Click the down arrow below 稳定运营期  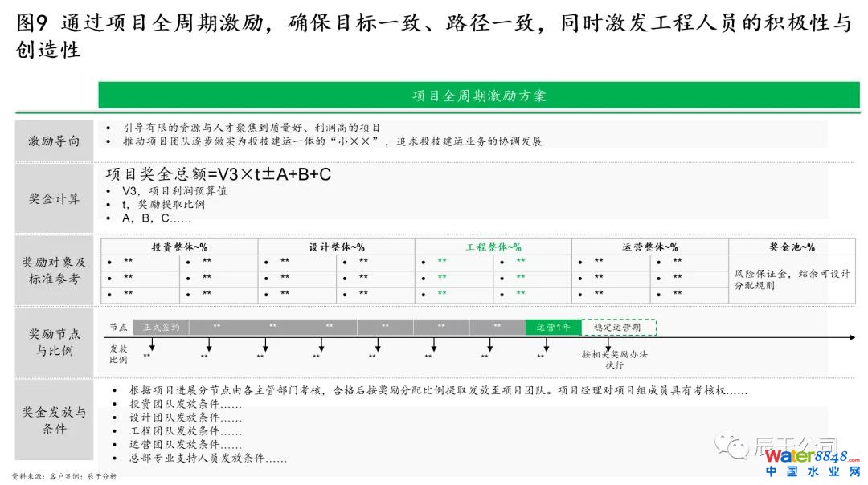point(616,344)
